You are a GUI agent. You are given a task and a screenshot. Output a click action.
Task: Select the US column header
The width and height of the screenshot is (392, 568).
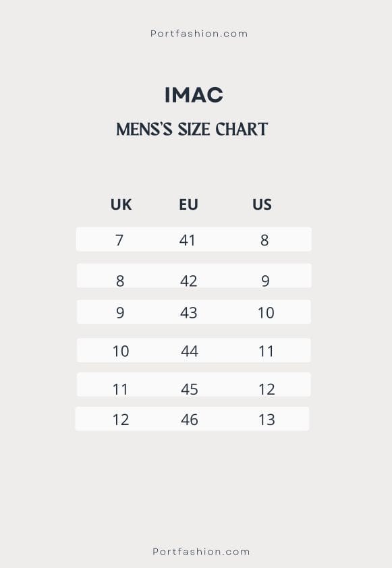click(262, 204)
